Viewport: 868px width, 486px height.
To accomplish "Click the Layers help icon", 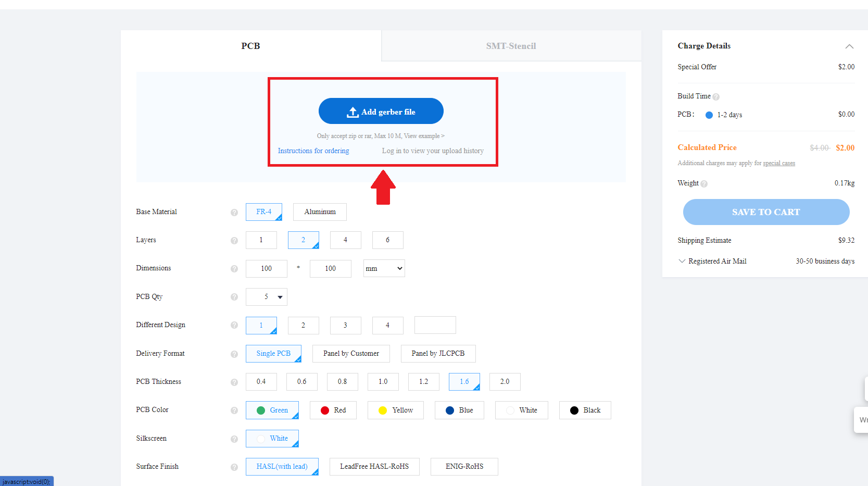I will tap(234, 240).
